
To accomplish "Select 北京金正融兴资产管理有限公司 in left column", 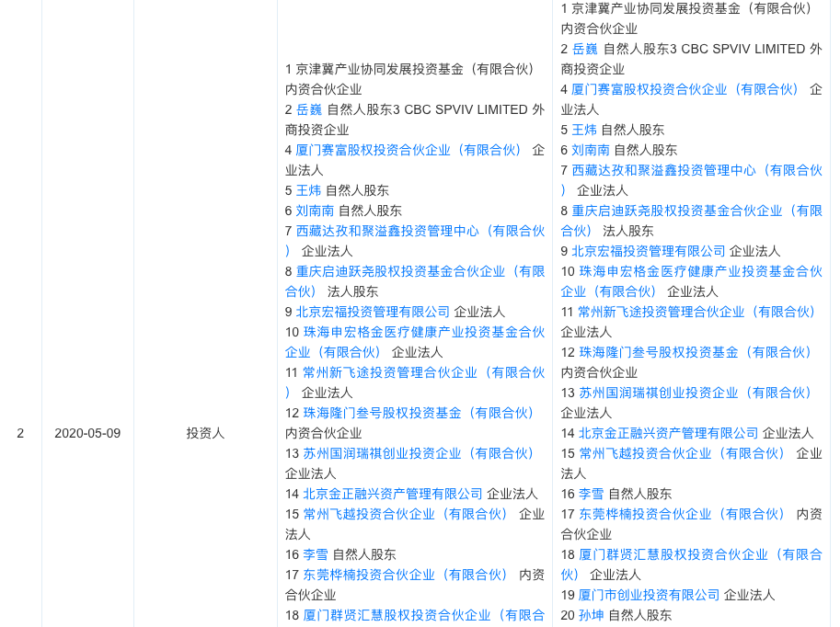I will pyautogui.click(x=393, y=495).
